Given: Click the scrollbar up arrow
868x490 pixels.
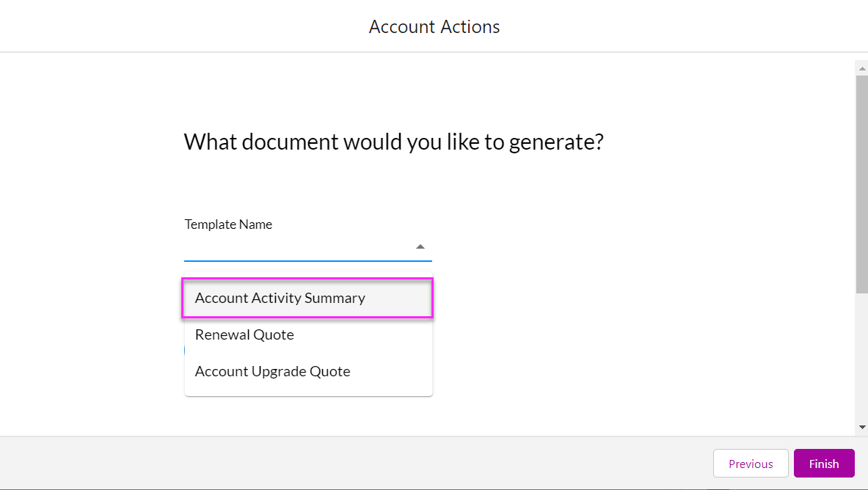Looking at the screenshot, I should coord(861,67).
